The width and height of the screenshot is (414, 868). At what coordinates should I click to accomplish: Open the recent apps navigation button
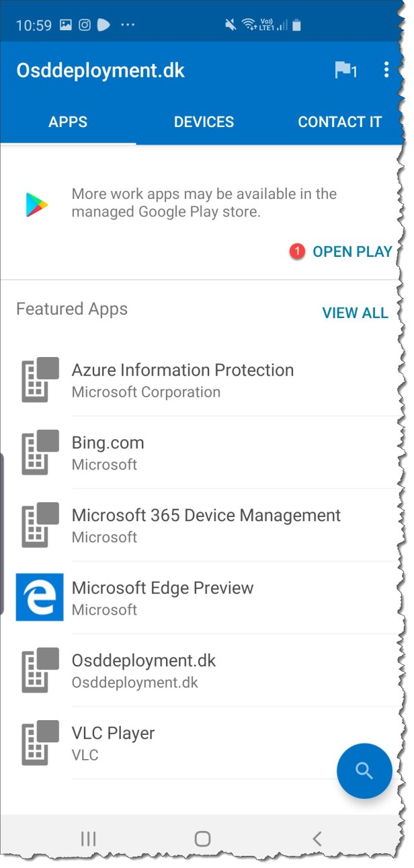[88, 838]
